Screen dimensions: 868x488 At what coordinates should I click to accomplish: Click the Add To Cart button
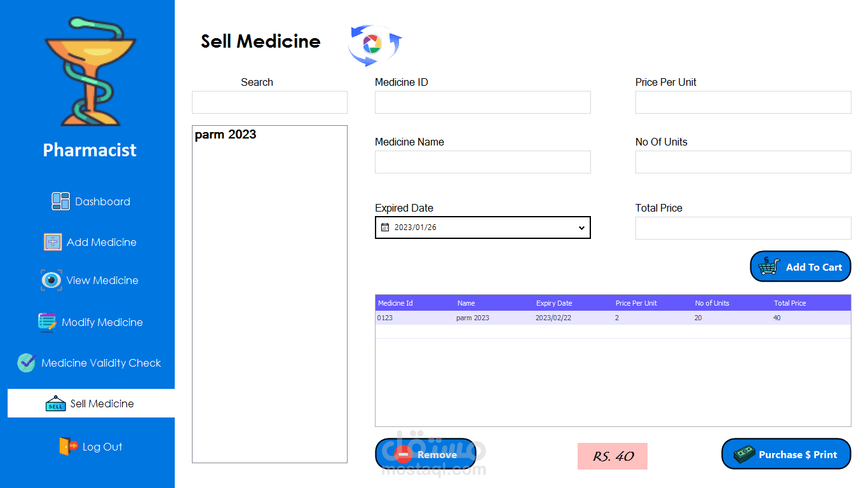pos(800,266)
